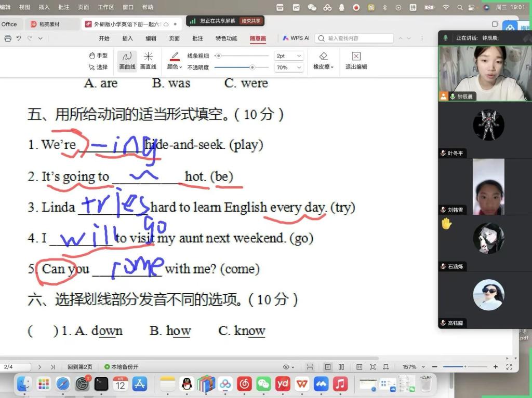This screenshot has width=532, height=398.
Task: Open the 特色功能 ribbon tab
Action: [x=226, y=38]
